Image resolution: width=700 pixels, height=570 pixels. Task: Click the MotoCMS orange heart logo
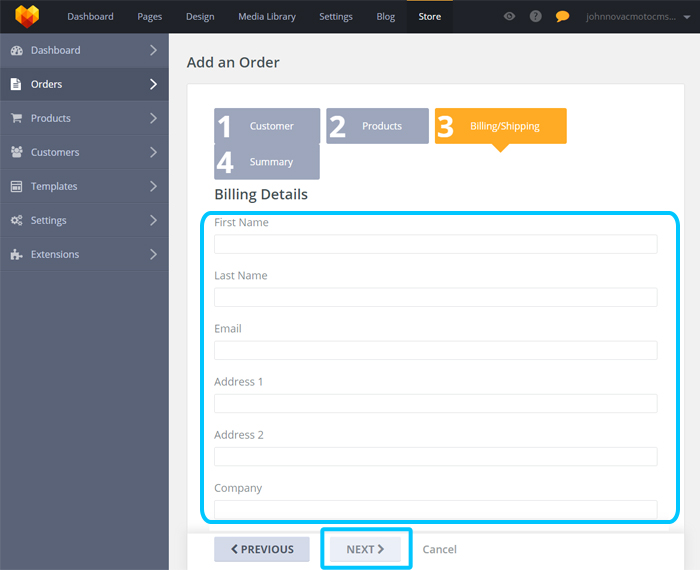27,17
